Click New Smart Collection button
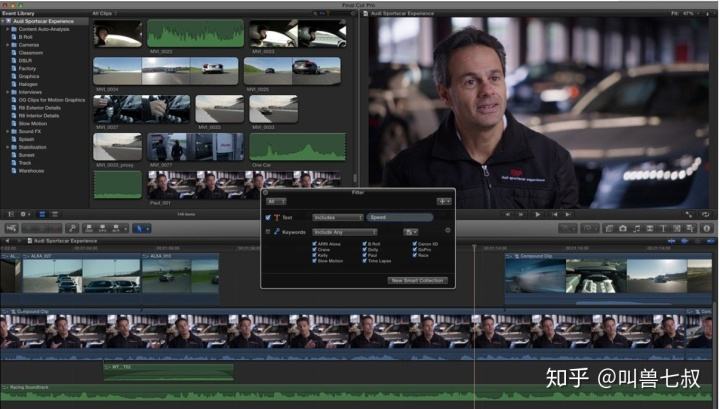The image size is (720, 409). tap(417, 280)
